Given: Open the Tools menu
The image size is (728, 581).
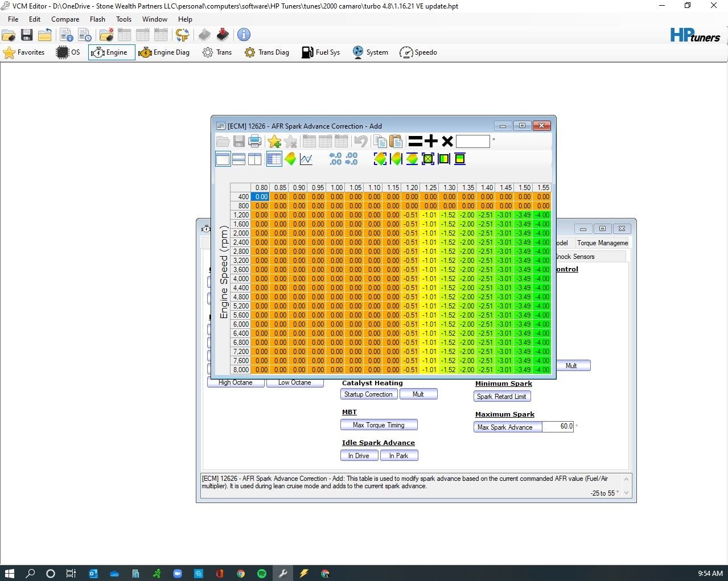Looking at the screenshot, I should [124, 19].
